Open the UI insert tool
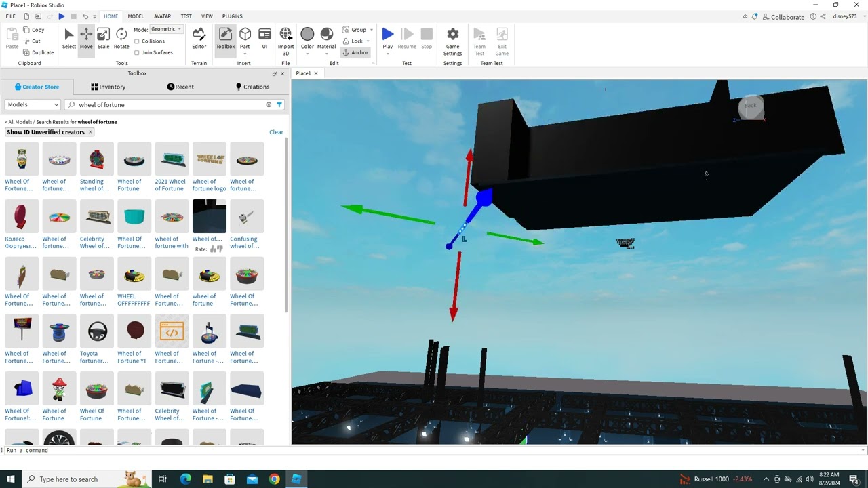 [264, 39]
